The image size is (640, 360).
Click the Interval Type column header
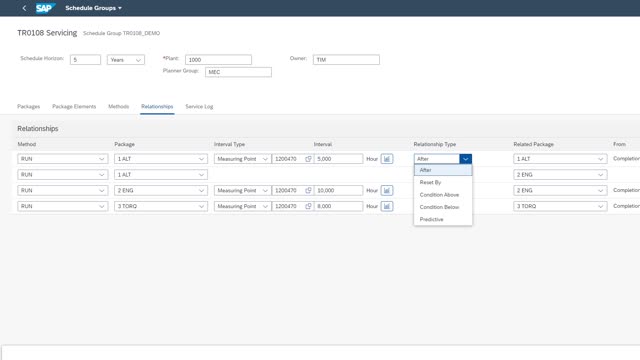coord(229,144)
